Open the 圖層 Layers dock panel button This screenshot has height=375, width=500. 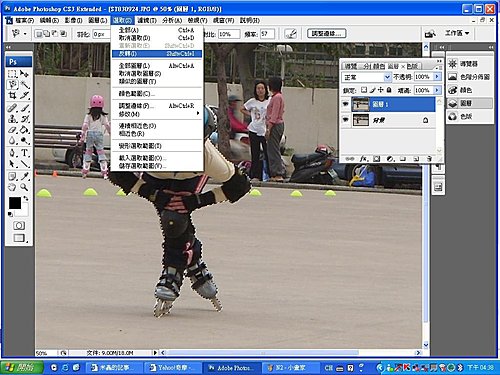pyautogui.click(x=469, y=103)
